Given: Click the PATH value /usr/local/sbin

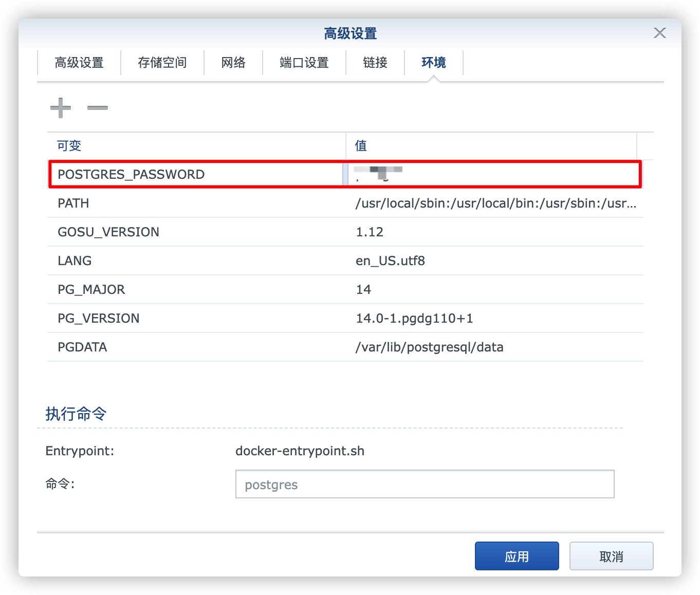Looking at the screenshot, I should [496, 203].
